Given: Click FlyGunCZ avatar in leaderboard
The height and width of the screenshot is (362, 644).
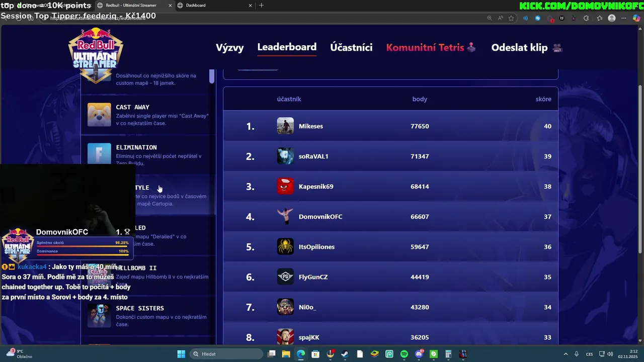Looking at the screenshot, I should point(285,277).
